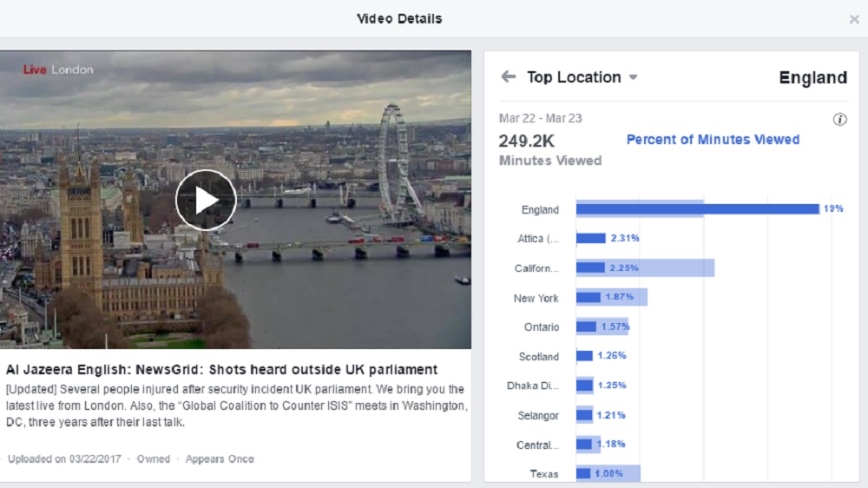
Task: Click the Minutes Viewed label
Action: coord(550,161)
